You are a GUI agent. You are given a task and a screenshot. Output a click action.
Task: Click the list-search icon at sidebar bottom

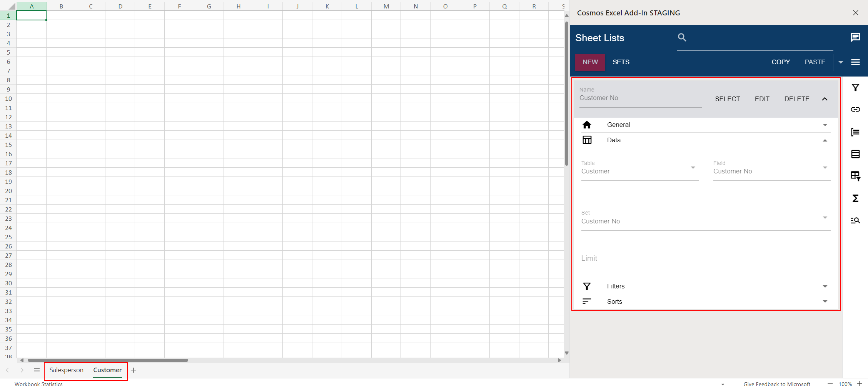(x=856, y=220)
